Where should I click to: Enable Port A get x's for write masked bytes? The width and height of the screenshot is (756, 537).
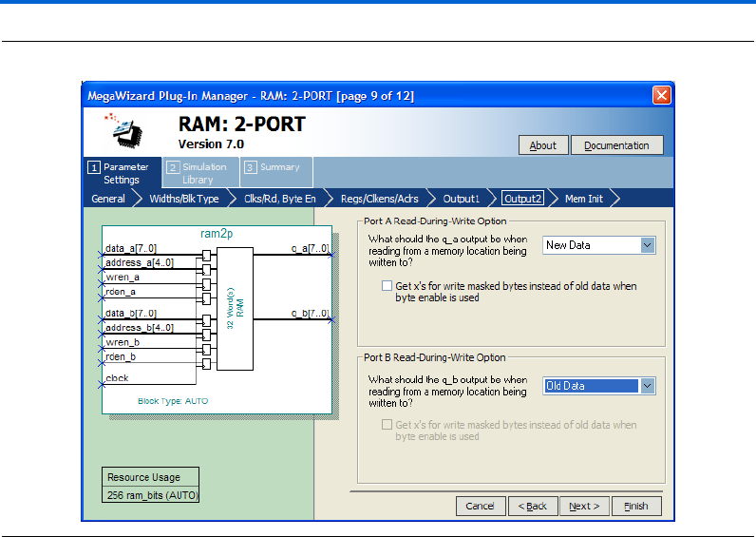(387, 286)
